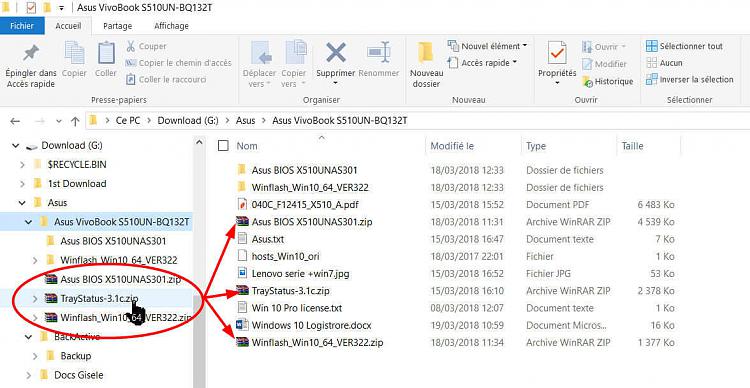Screen dimensions: 750x388
Task: Open recent locations dropdown chevron
Action: pos(59,121)
